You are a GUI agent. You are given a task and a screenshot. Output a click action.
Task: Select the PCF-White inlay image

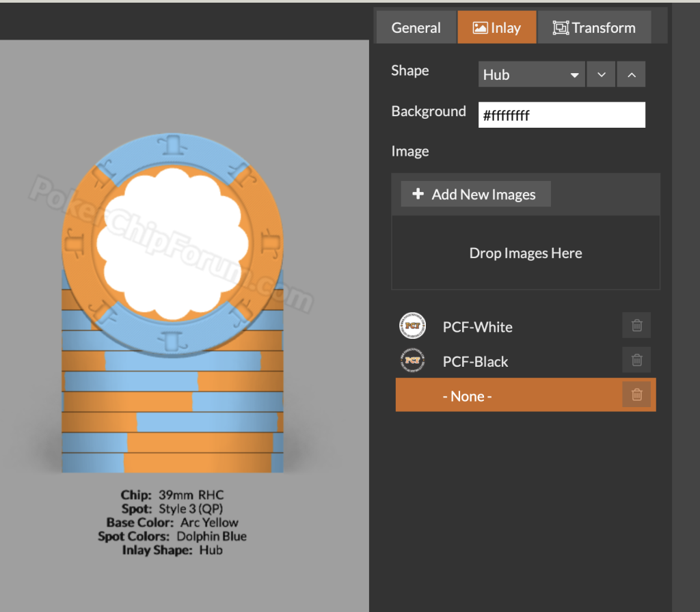pyautogui.click(x=477, y=327)
